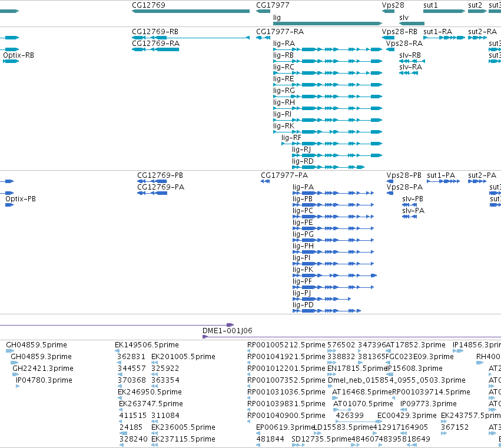Viewport: 501px width, 448px height.
Task: Click the slv-RB transcript label
Action: pyautogui.click(x=410, y=55)
